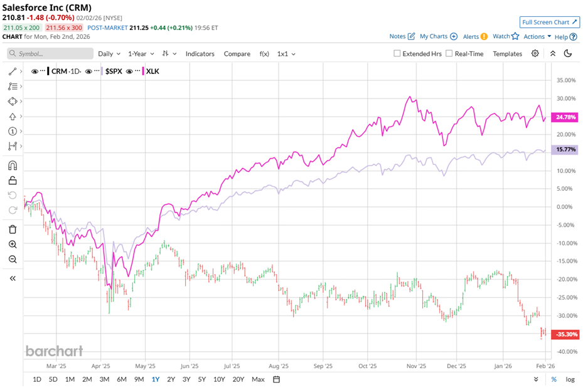Open chart settings via the gear icon
Image resolution: width=588 pixels, height=390 pixels.
coord(535,53)
